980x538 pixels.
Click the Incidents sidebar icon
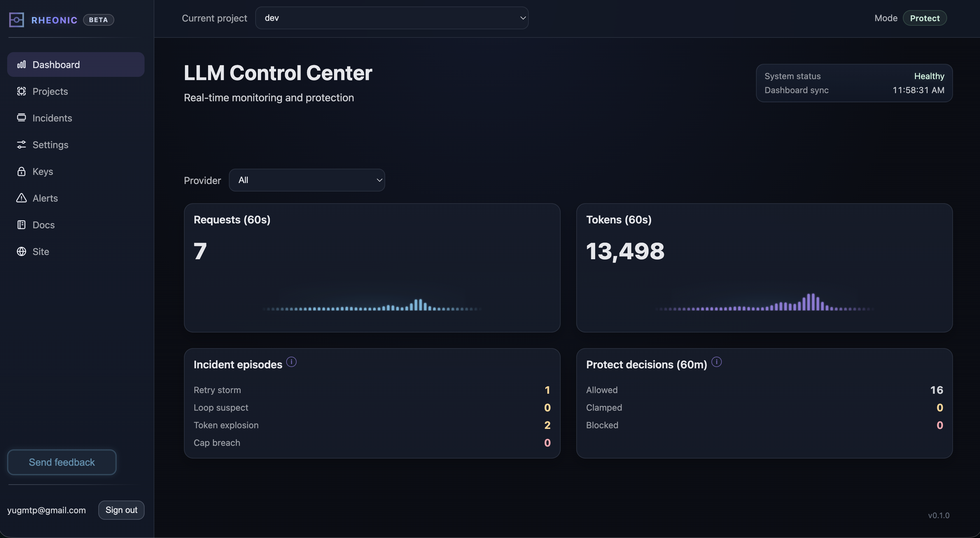tap(21, 118)
